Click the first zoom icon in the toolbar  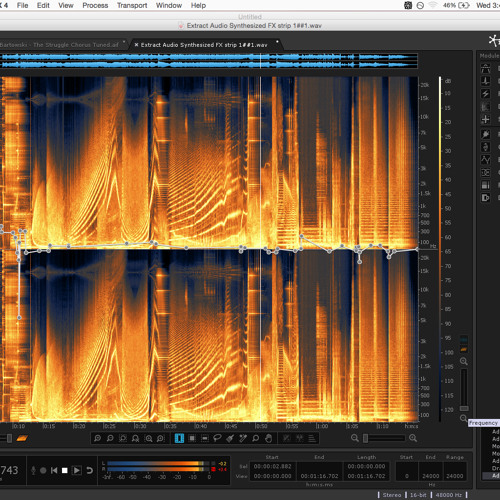point(97,438)
